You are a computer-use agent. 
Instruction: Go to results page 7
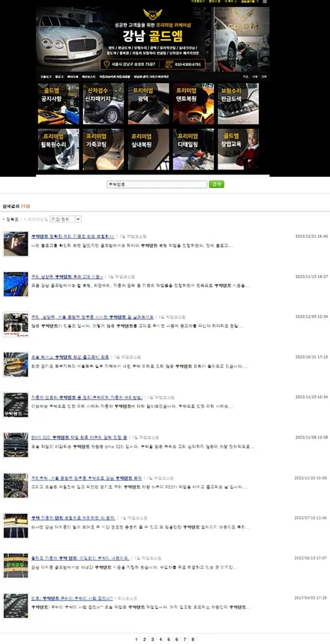184,639
